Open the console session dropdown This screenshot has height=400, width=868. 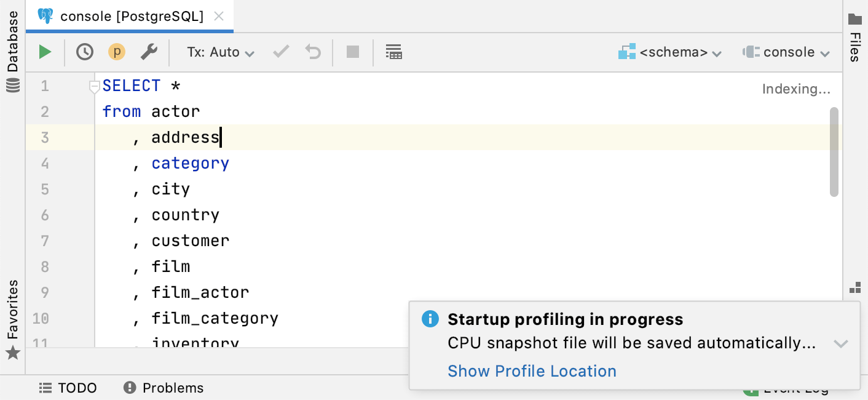click(x=789, y=52)
